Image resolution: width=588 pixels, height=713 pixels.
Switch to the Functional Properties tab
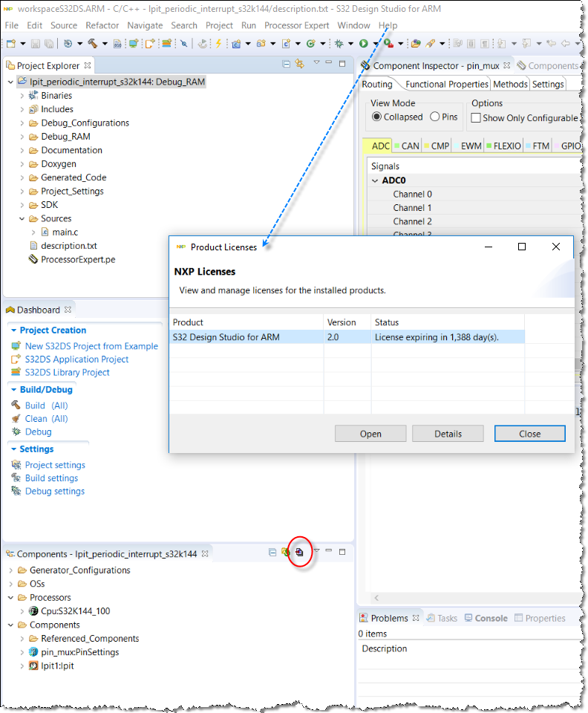pos(447,84)
